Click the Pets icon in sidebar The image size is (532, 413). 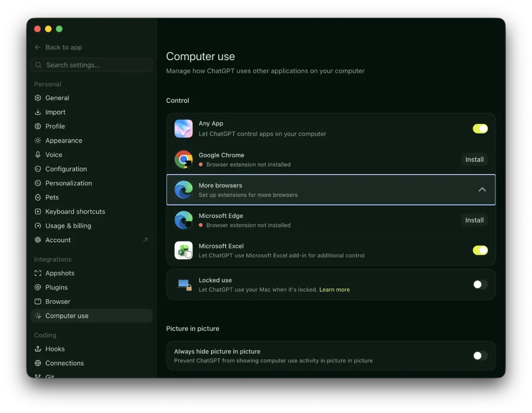point(38,197)
